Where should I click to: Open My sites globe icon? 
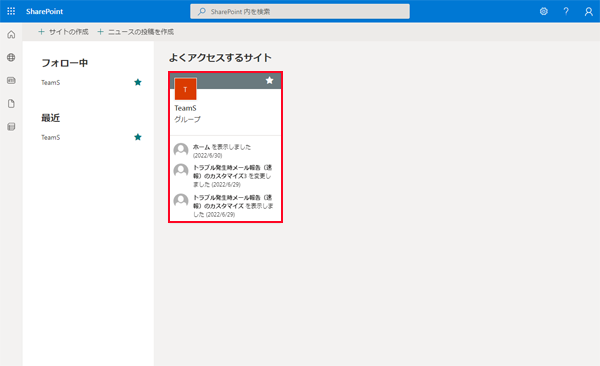click(x=11, y=57)
